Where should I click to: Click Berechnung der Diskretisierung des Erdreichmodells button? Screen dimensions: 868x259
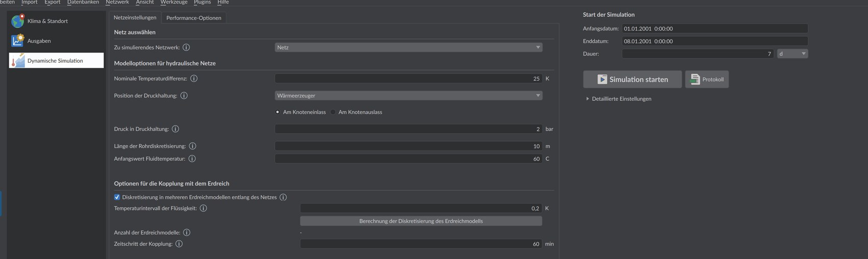coord(421,221)
